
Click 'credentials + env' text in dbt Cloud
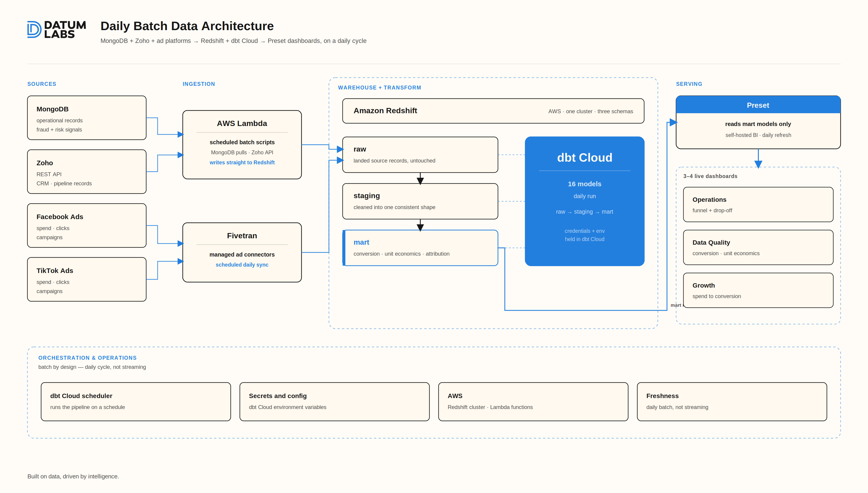click(x=585, y=231)
